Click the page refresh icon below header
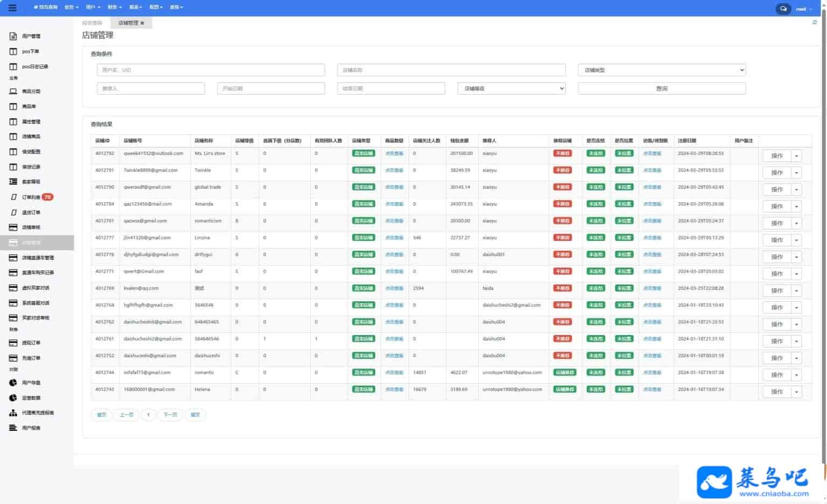Image resolution: width=827 pixels, height=504 pixels. pos(814,23)
